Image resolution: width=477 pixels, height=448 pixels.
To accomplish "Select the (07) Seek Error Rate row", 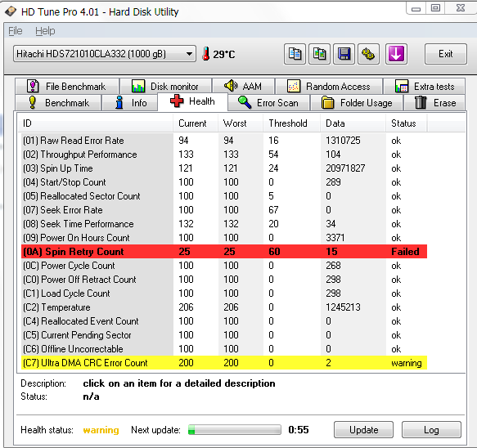I will pos(224,210).
